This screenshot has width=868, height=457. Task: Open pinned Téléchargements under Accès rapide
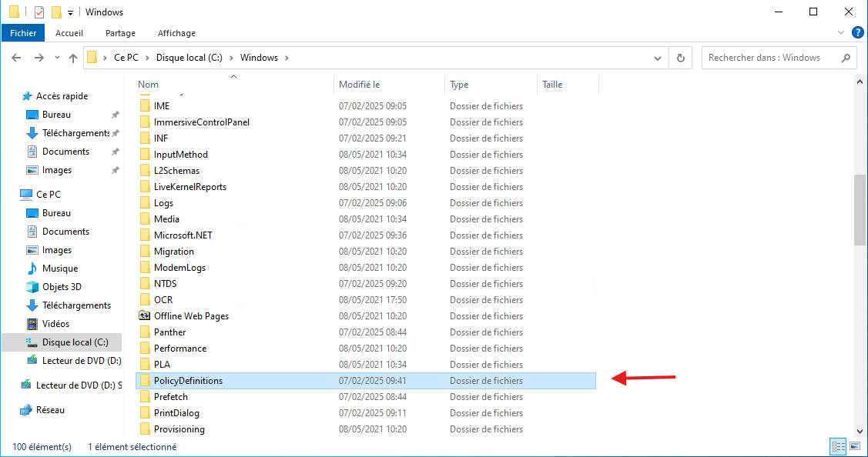click(75, 133)
